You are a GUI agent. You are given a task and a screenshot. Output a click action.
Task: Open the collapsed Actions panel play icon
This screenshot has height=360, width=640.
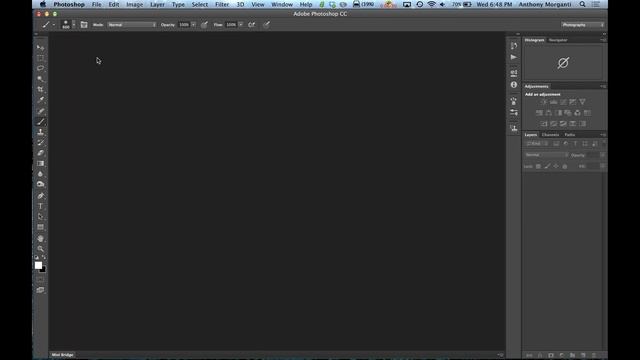click(513, 57)
